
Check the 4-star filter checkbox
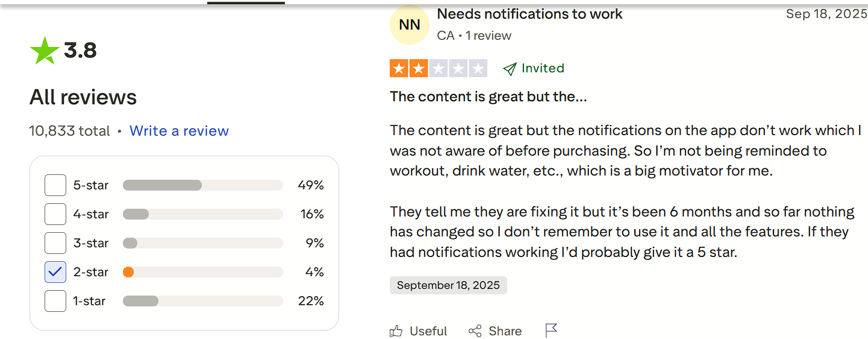coord(55,214)
